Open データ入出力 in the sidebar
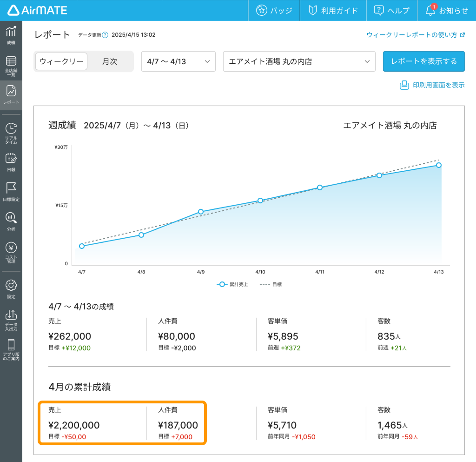The height and width of the screenshot is (462, 476). pos(11,320)
